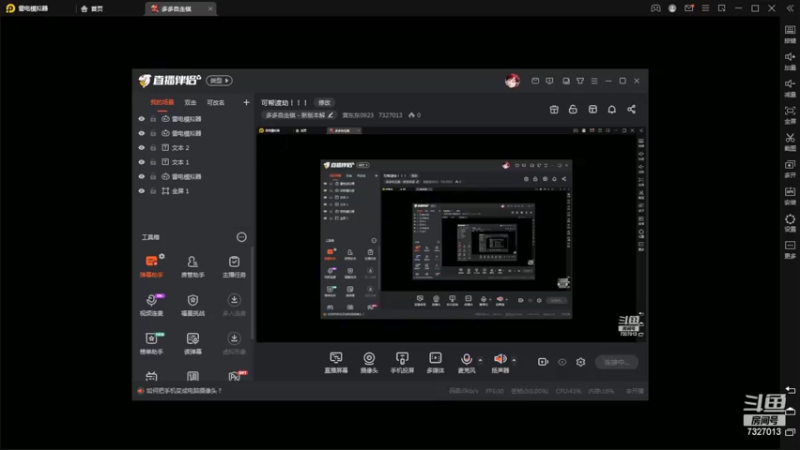Edit stream title with pencil icon
Viewport: 800px width, 450px height.
pos(331,115)
